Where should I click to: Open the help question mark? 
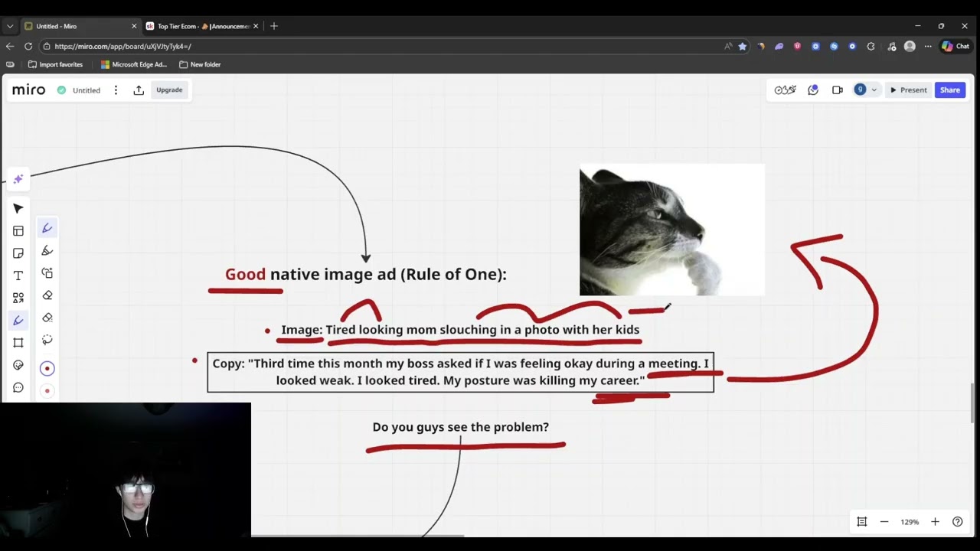coord(957,521)
